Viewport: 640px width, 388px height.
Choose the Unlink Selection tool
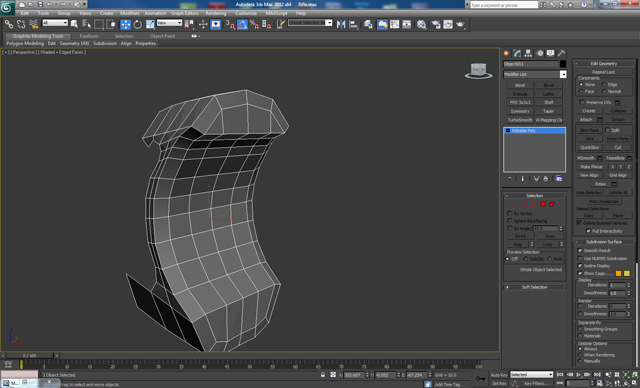[21, 24]
